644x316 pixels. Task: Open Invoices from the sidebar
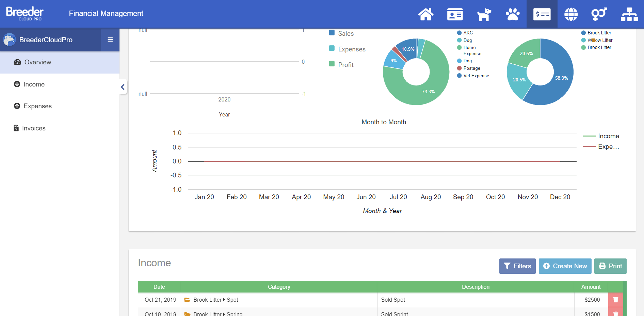tap(33, 128)
